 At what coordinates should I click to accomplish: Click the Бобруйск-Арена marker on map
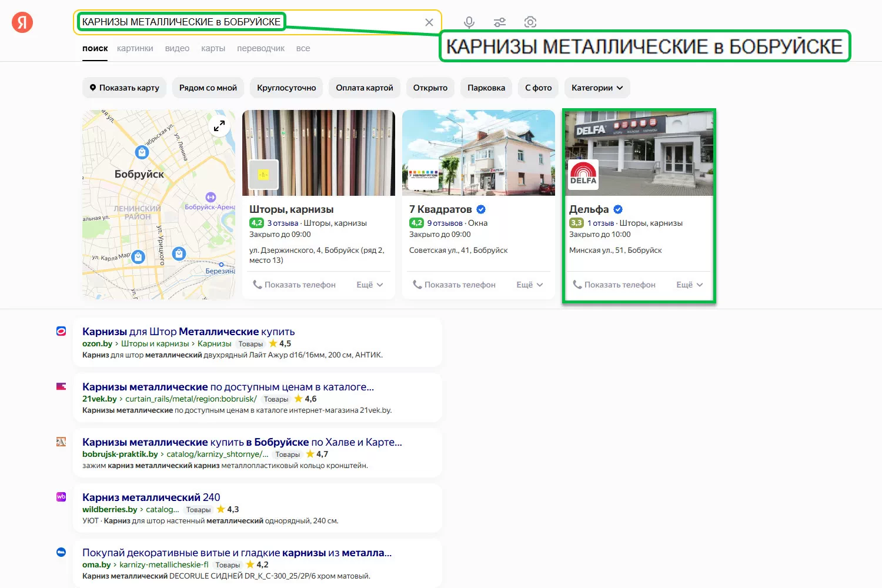211,198
